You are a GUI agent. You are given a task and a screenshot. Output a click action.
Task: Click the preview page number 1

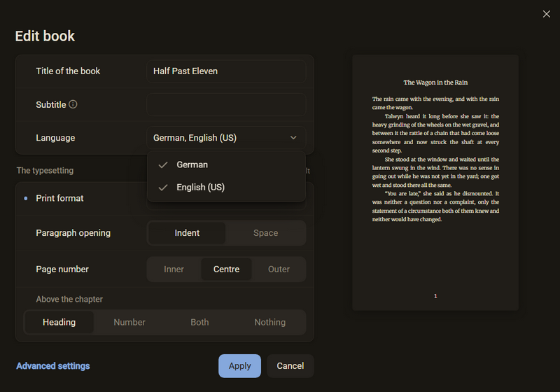[x=435, y=296]
